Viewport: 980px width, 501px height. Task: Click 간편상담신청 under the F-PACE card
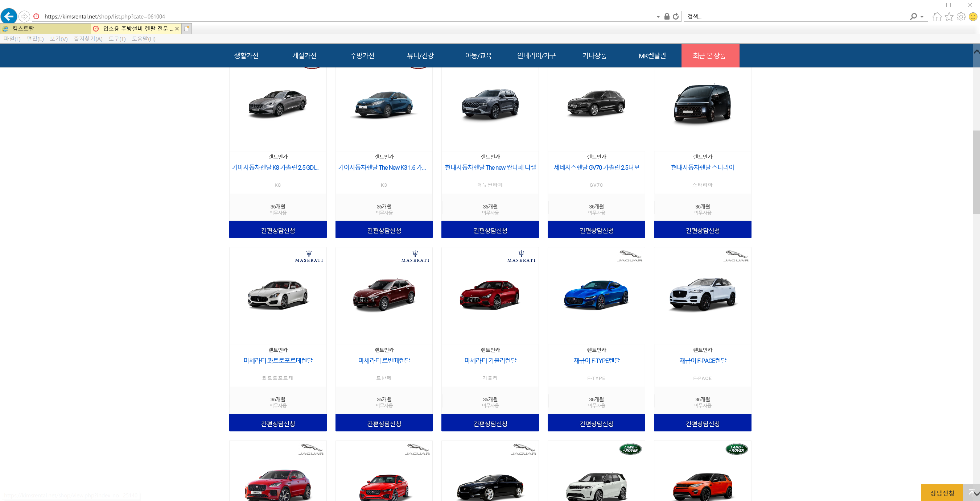[x=702, y=423]
